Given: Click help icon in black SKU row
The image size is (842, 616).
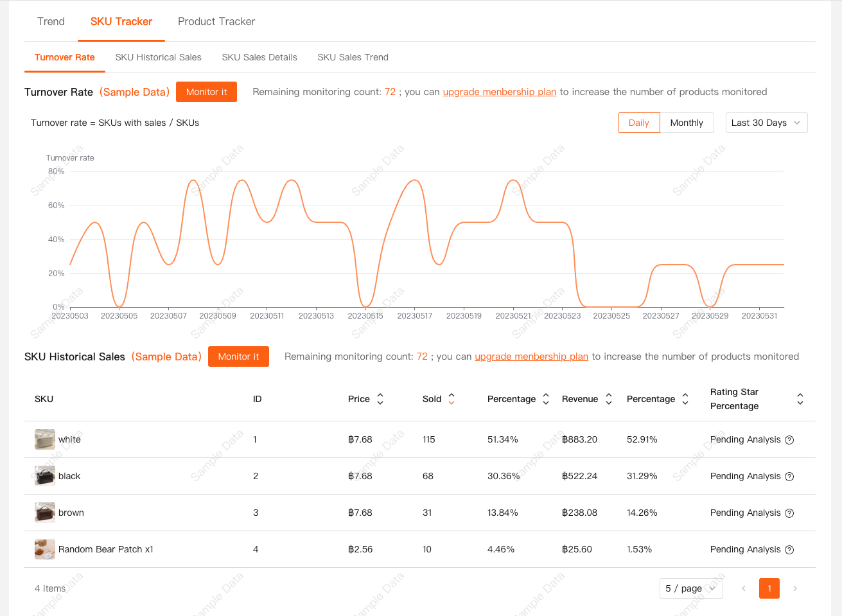Looking at the screenshot, I should click(789, 477).
